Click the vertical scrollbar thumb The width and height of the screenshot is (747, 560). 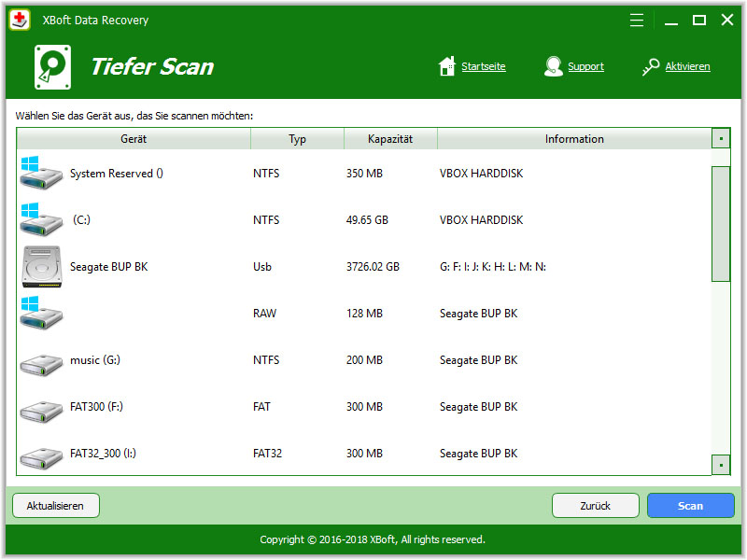pyautogui.click(x=721, y=224)
